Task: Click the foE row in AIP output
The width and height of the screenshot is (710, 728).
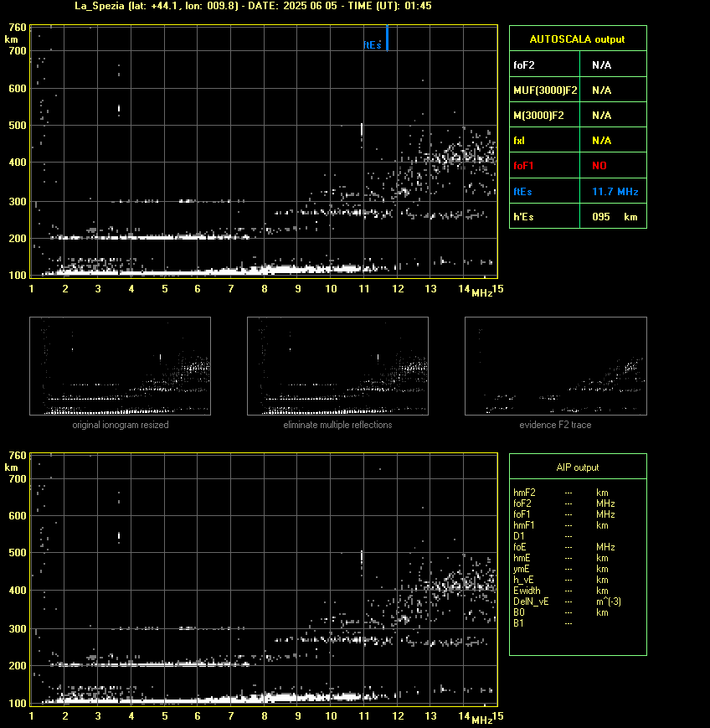Action: (x=564, y=547)
